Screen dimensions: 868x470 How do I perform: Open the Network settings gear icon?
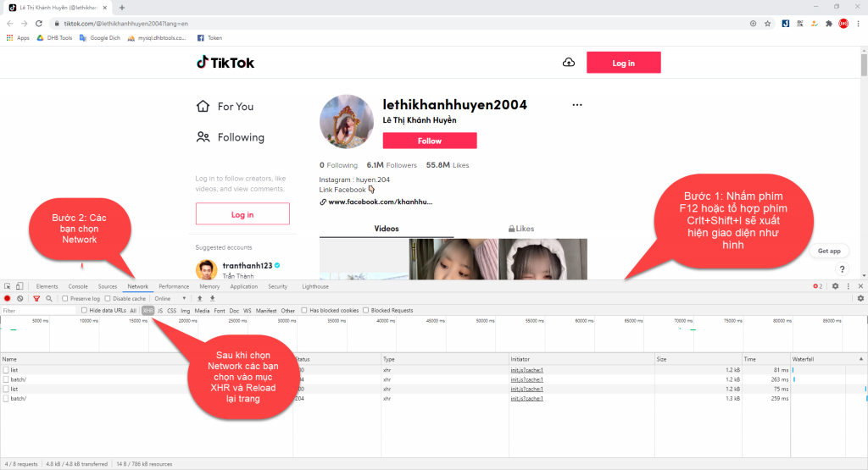pos(860,299)
